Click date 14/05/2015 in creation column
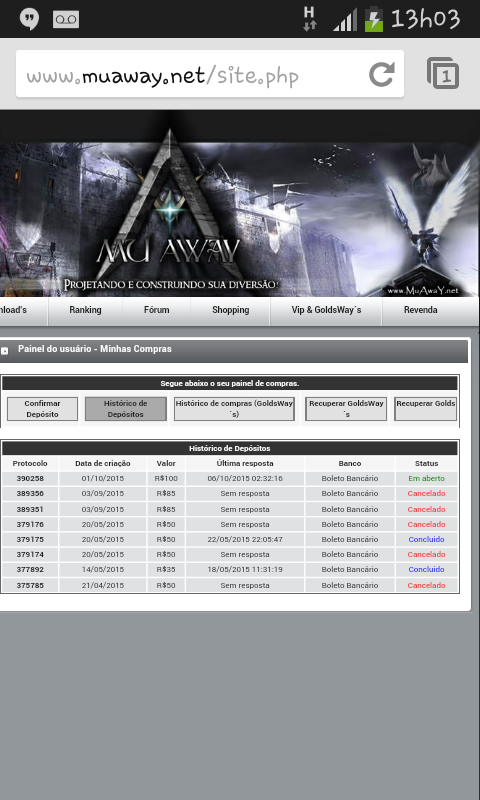This screenshot has width=480, height=800. 103,569
